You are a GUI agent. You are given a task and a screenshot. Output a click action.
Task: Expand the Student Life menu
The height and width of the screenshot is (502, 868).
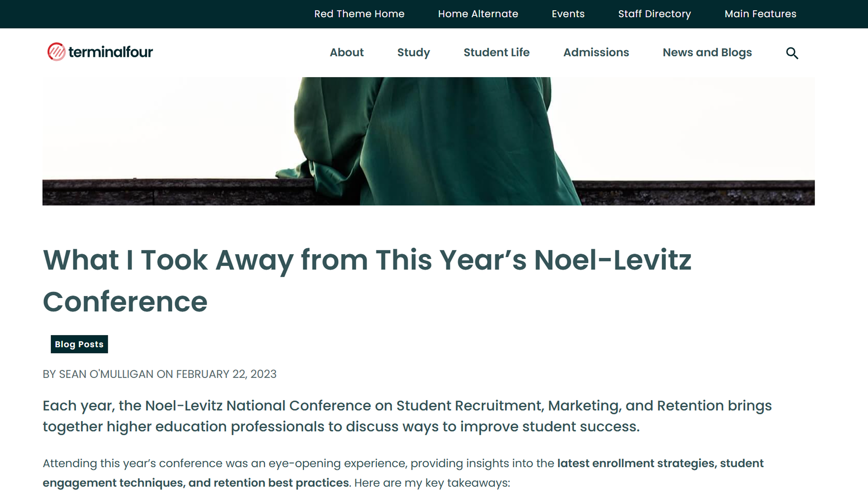496,53
